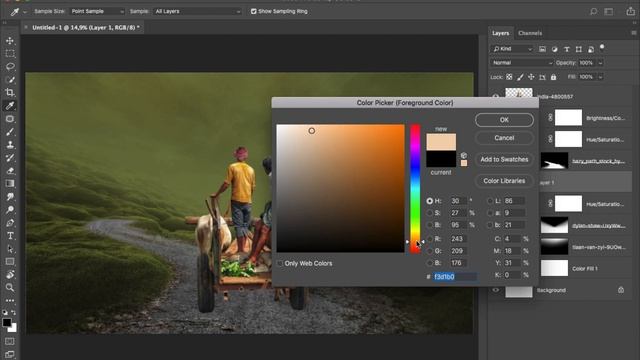Select the R red radio button
The width and height of the screenshot is (640, 360).
[429, 239]
